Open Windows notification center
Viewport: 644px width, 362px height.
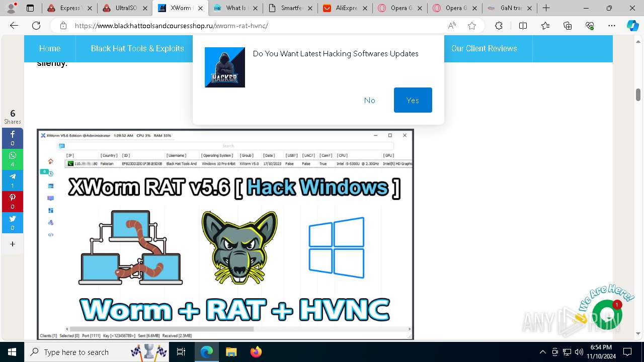pos(627,352)
